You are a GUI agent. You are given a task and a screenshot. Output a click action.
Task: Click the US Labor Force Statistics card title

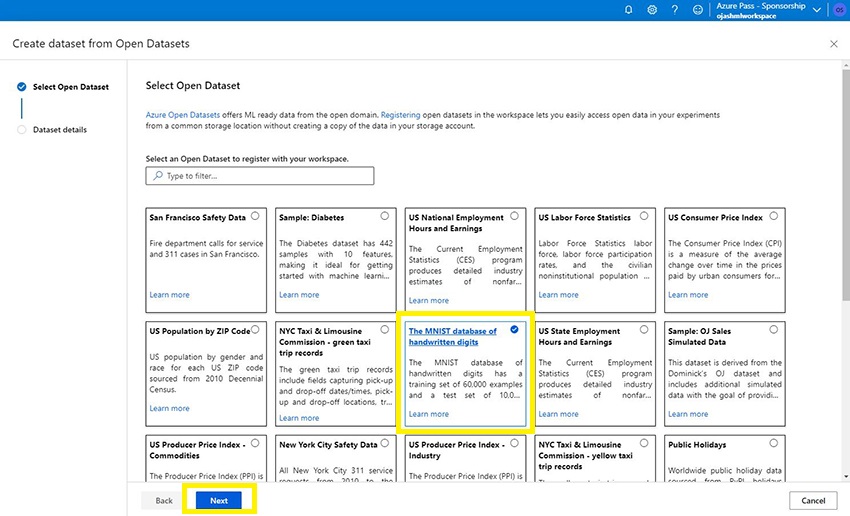pyautogui.click(x=584, y=217)
